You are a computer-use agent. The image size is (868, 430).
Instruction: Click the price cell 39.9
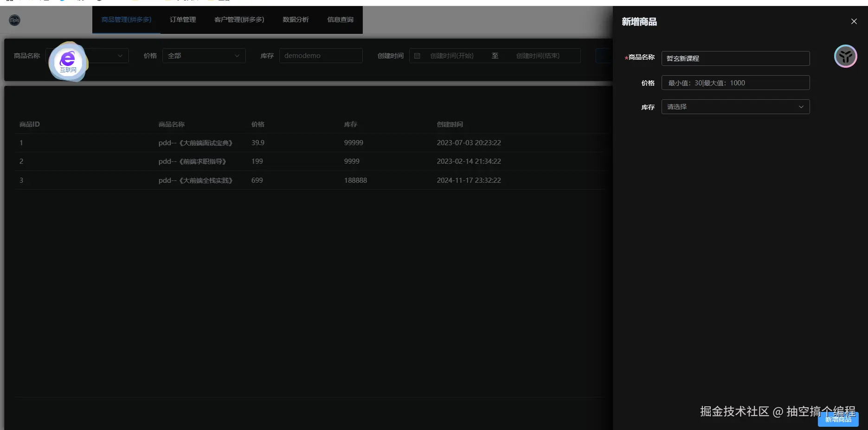pos(258,143)
